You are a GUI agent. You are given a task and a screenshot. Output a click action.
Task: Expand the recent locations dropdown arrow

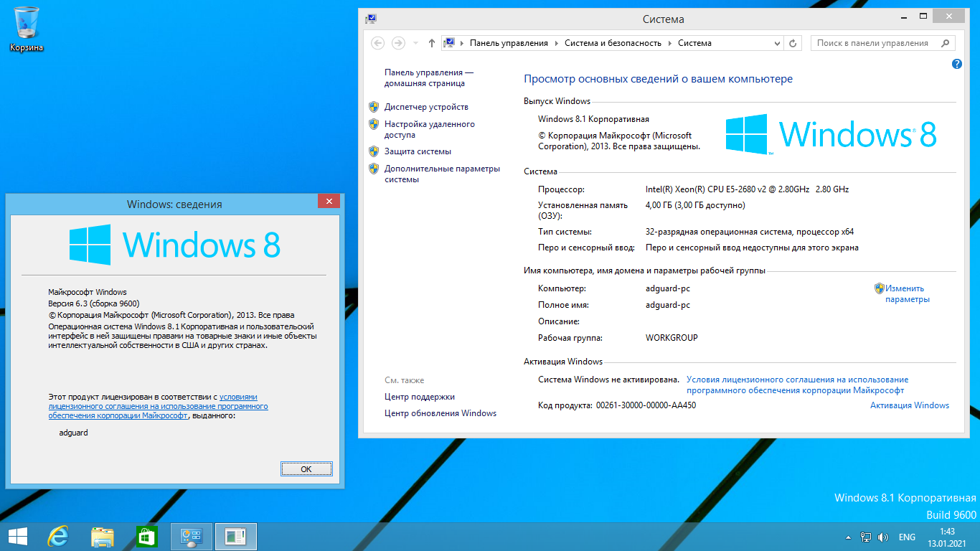415,43
